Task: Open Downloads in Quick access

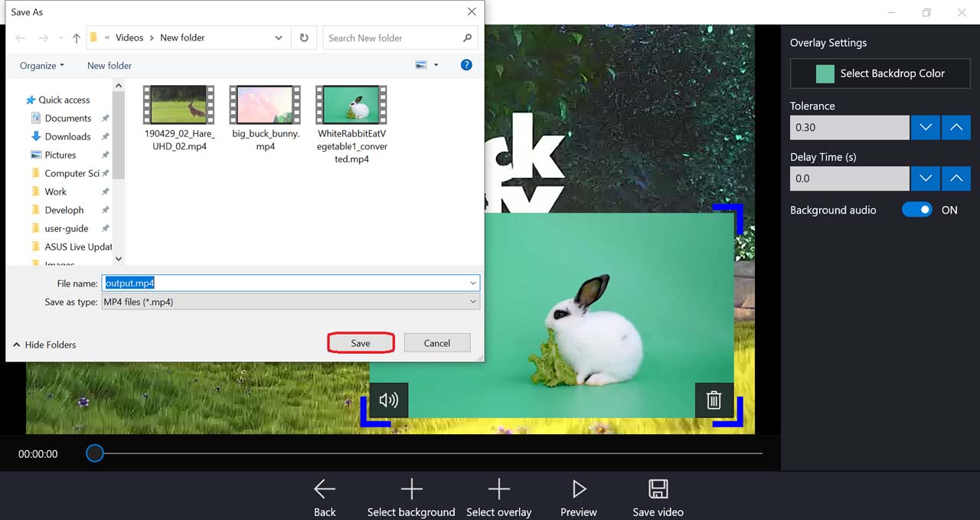Action: coord(67,136)
